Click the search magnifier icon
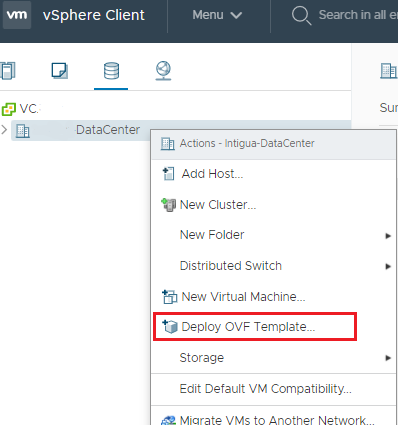 (301, 15)
